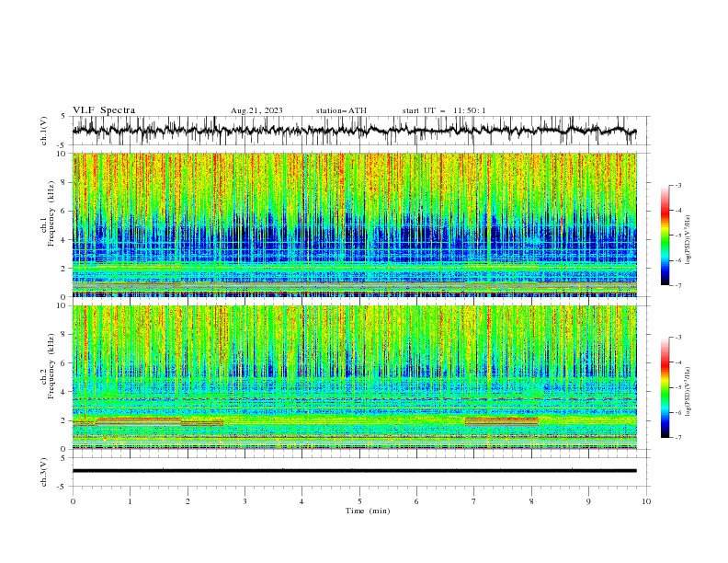Click time axis tick label "6"

(x=416, y=501)
